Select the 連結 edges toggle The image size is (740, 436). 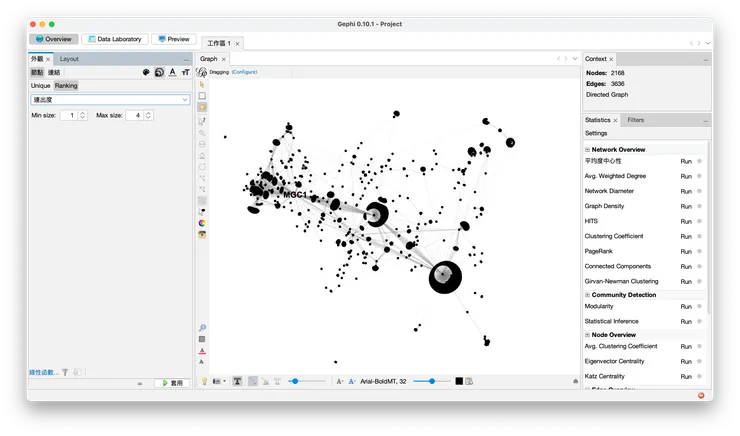click(x=54, y=72)
